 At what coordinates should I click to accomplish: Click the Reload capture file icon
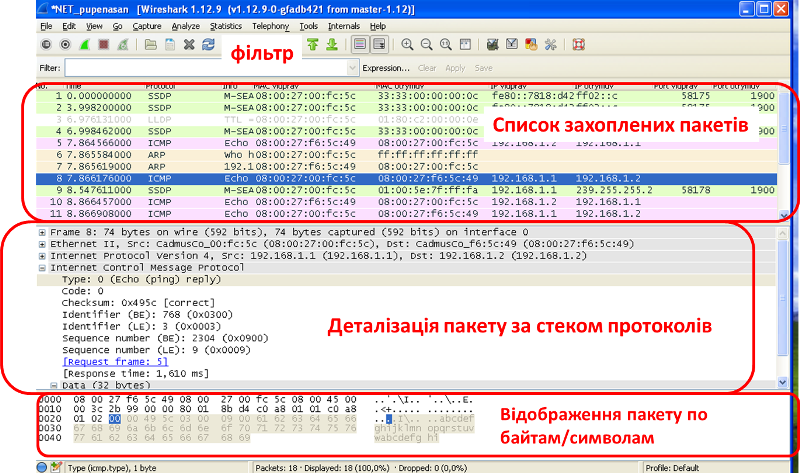[x=208, y=45]
